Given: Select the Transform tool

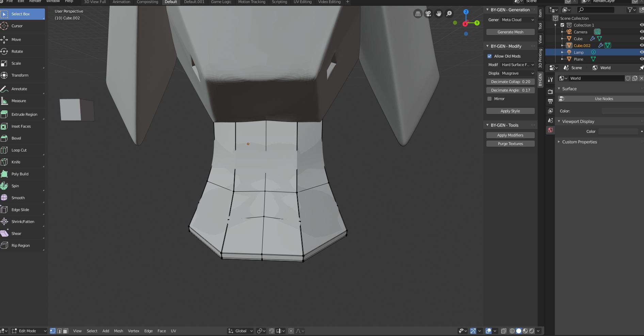Looking at the screenshot, I should click(x=22, y=75).
